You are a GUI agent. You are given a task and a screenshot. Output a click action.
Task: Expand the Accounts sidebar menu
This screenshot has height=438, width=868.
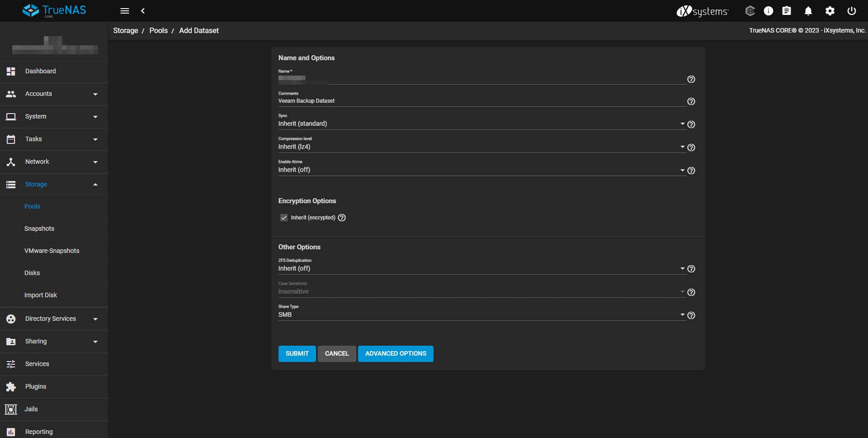pyautogui.click(x=54, y=94)
